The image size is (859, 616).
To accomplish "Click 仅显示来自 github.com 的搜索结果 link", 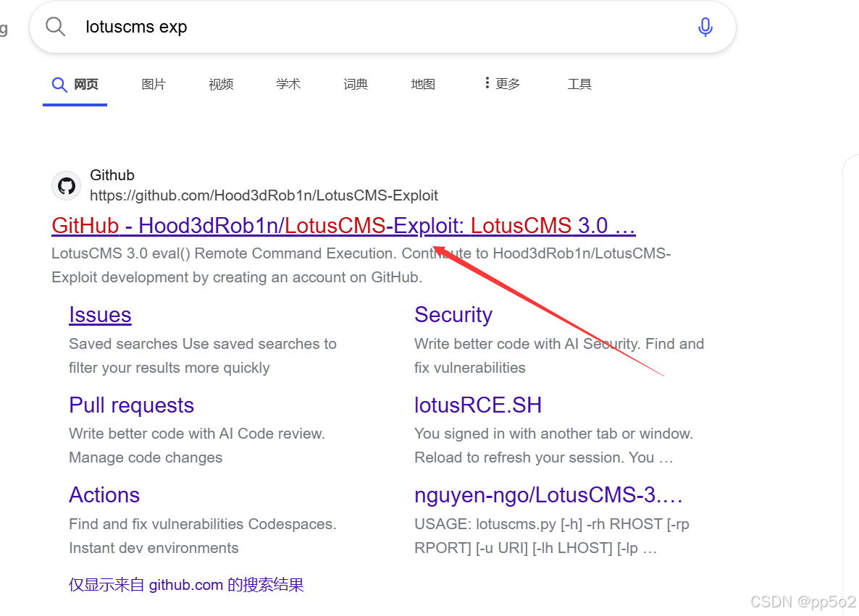I will pos(186,585).
